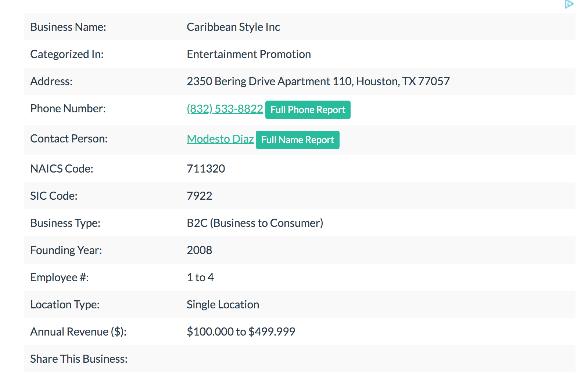
Task: Click the employee count 1 to 4
Action: coord(200,278)
